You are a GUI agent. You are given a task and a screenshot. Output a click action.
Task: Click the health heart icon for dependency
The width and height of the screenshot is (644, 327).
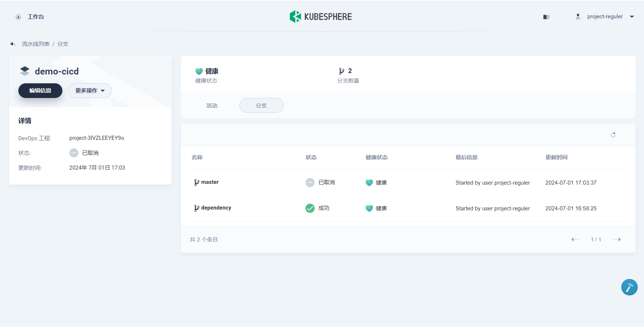click(x=369, y=208)
